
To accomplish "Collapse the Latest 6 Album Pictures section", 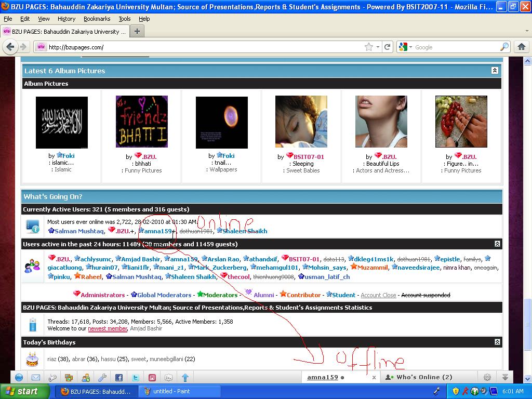I will (495, 70).
